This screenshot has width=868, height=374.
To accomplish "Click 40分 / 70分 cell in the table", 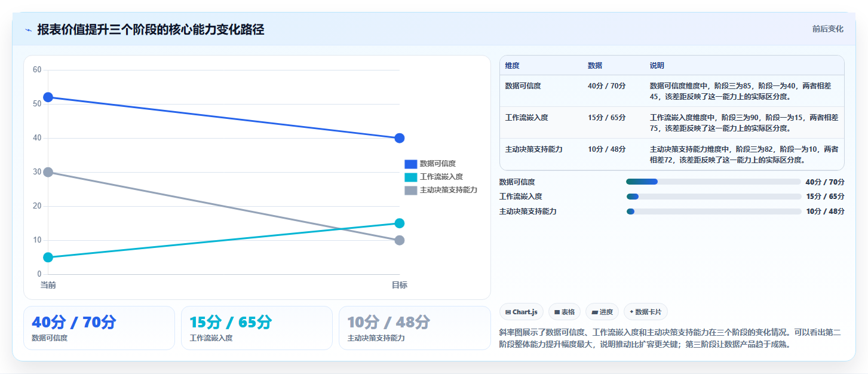I will coord(606,86).
